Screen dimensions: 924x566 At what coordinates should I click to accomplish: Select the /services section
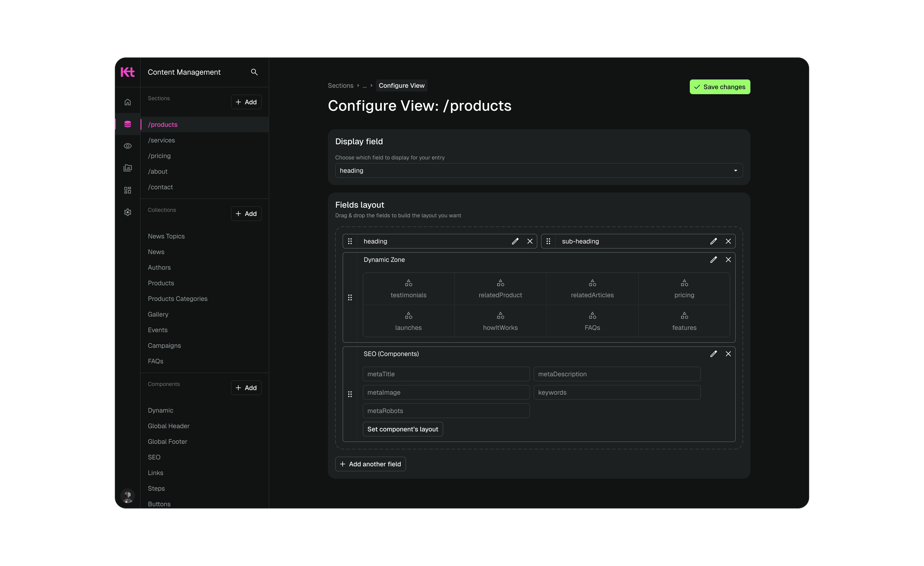click(x=162, y=140)
